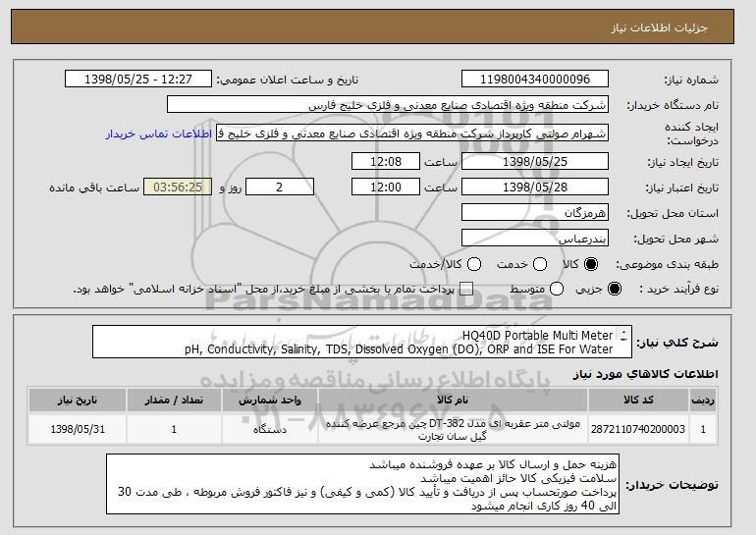This screenshot has height=535, width=756.
Task: Click item code 2872110740200003
Action: [x=638, y=429]
